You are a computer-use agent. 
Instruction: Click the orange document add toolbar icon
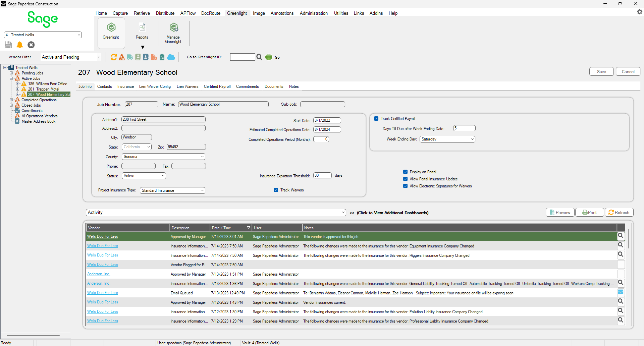click(x=154, y=57)
